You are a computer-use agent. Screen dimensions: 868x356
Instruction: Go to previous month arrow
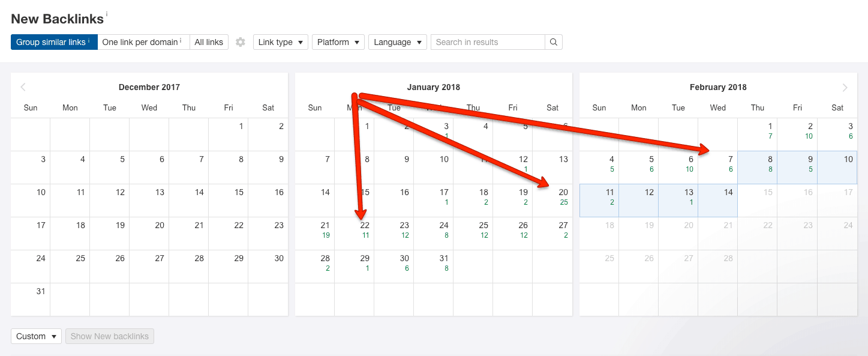coord(23,87)
